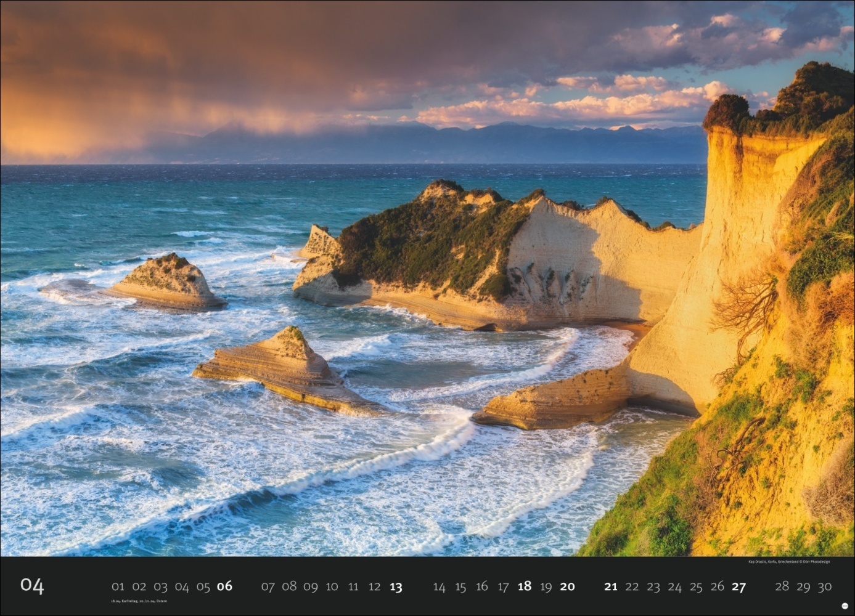Select calendar day 23
The height and width of the screenshot is (616, 855).
tap(653, 587)
